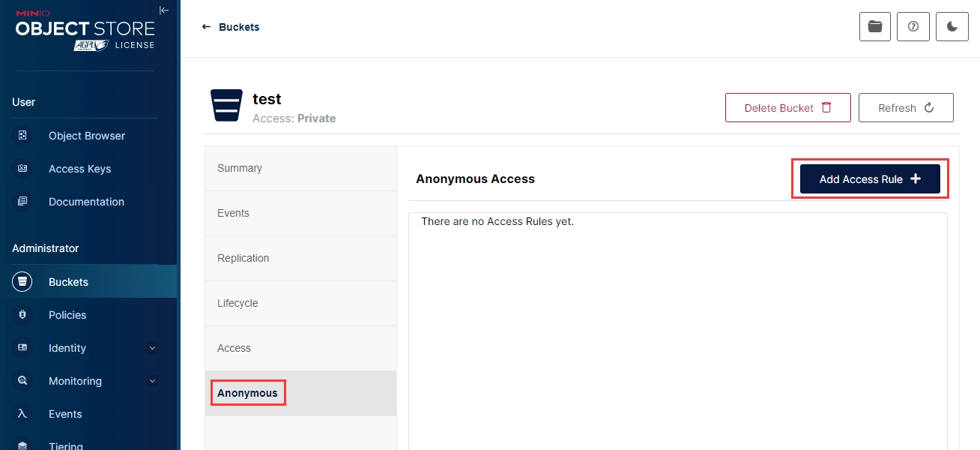Click the Monitoring magnifier icon
This screenshot has height=450, width=980.
coord(22,381)
